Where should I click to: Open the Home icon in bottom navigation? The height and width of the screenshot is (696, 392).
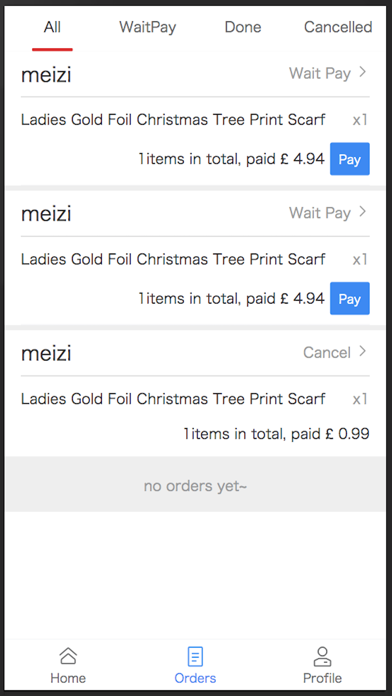68,656
